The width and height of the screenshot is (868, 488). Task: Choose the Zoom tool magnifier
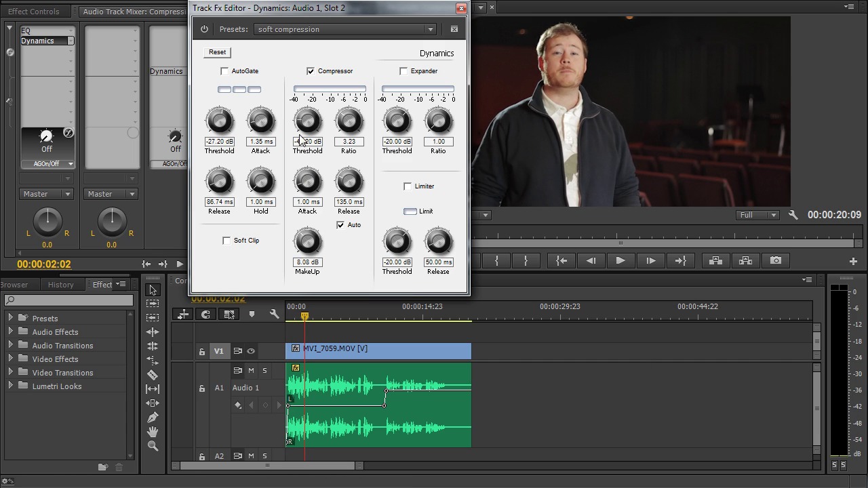coord(153,446)
